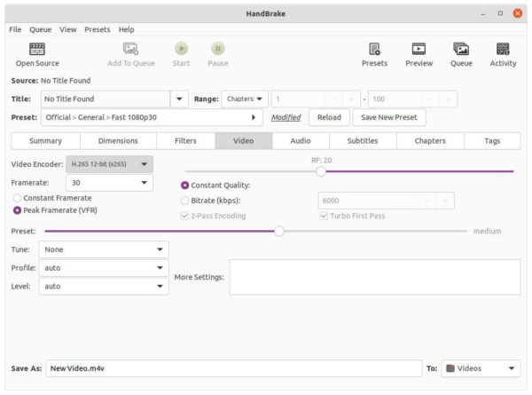Switch to the Tags tab
Screen dimensions: 532x395
492,140
